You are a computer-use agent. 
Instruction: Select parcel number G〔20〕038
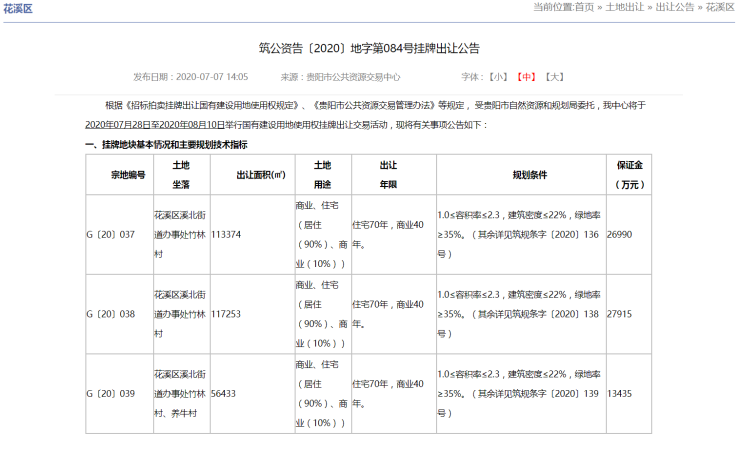[110, 314]
